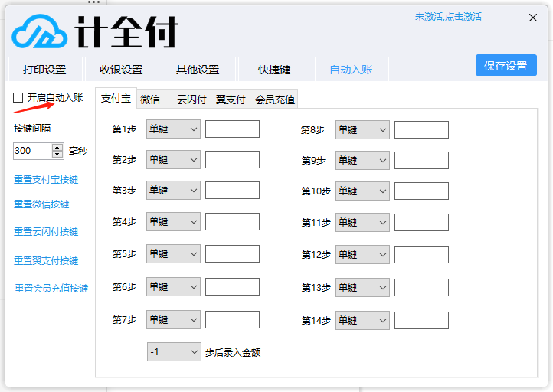Open the 第6步 单键 dropdown
The image size is (553, 392).
(174, 287)
